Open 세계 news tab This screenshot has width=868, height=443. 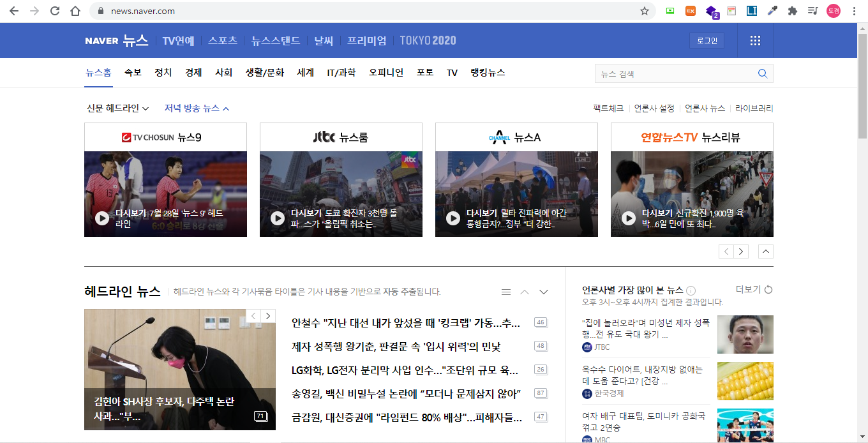tap(306, 73)
